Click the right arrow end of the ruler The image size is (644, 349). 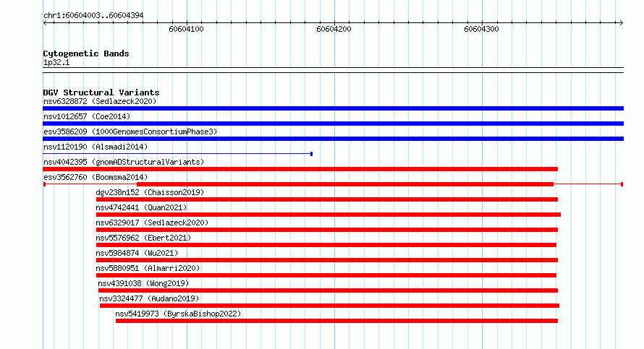click(x=621, y=23)
